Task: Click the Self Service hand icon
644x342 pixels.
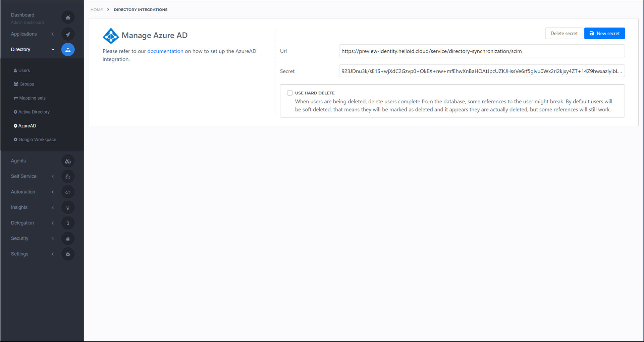Action: pyautogui.click(x=68, y=177)
